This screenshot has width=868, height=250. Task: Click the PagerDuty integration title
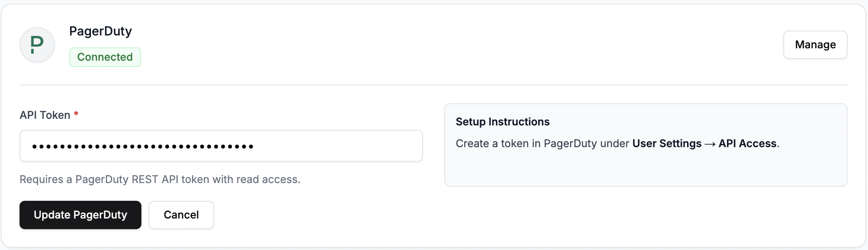[101, 31]
